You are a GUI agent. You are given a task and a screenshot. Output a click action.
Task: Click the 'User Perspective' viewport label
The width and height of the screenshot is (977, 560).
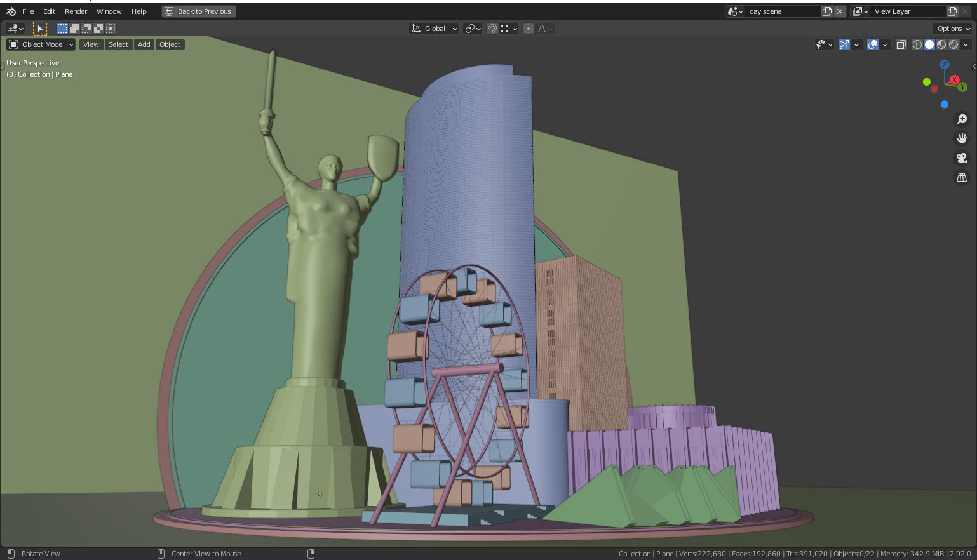33,63
